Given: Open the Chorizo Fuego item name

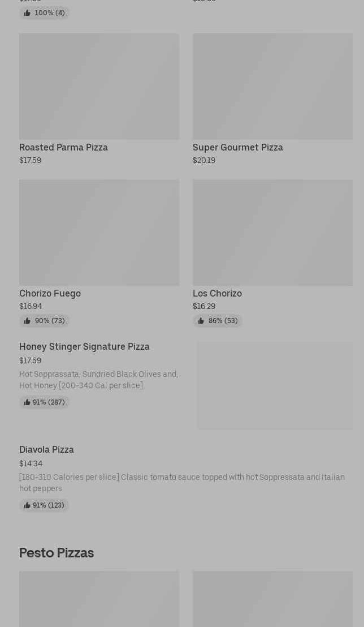Looking at the screenshot, I should 50,294.
